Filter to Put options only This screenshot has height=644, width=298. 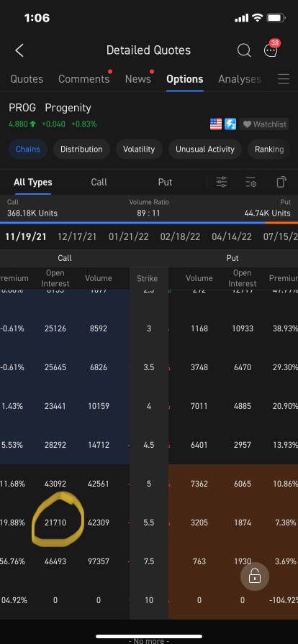click(x=165, y=182)
